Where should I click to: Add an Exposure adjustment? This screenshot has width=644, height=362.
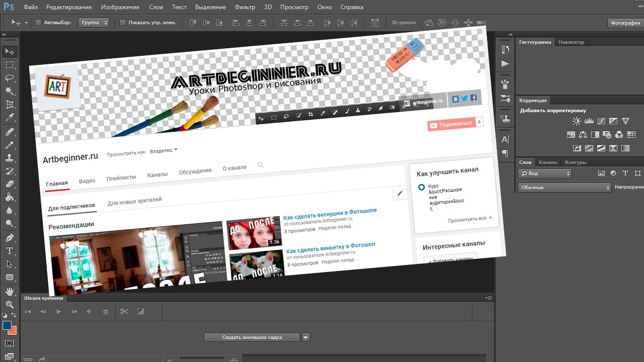pos(613,121)
